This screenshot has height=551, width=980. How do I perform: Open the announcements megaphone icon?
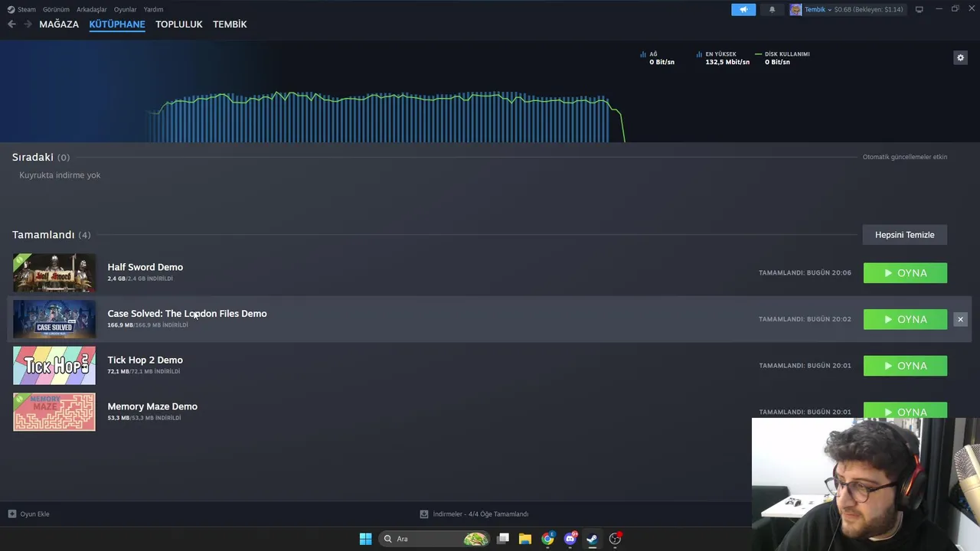[x=743, y=9]
